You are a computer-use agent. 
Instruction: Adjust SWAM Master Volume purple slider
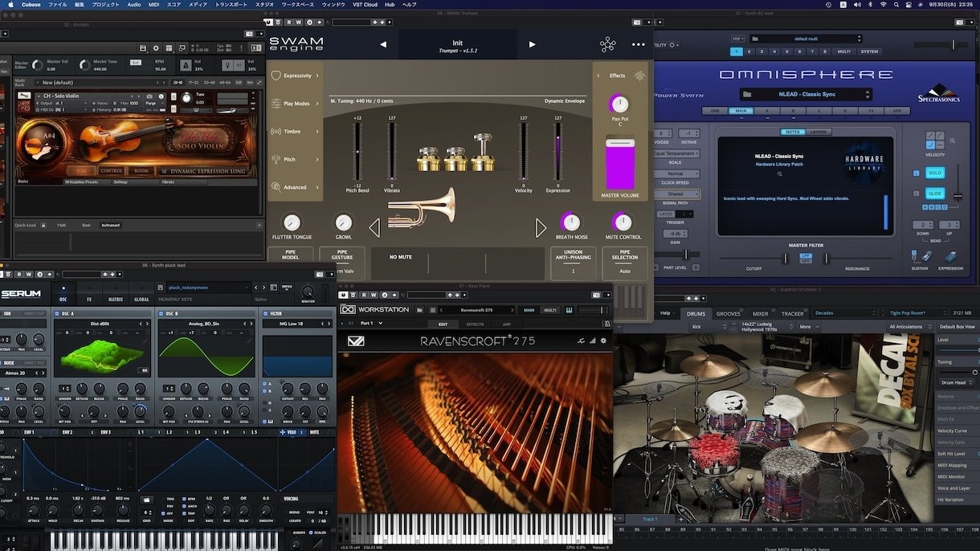[x=619, y=164]
